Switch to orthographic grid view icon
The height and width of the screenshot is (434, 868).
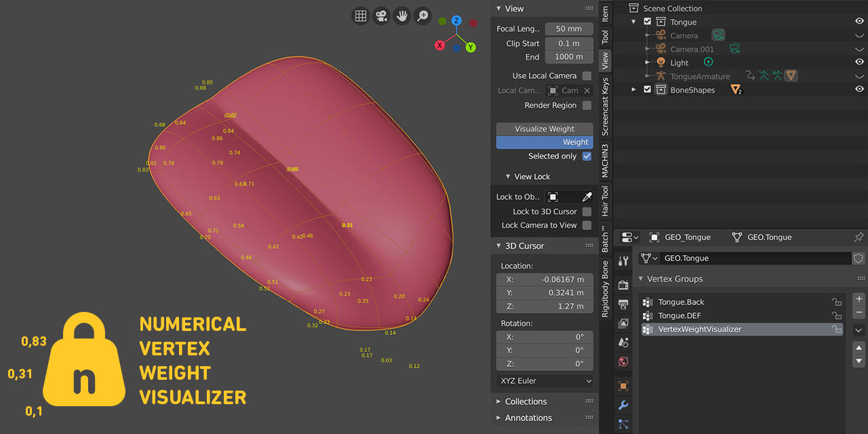361,16
